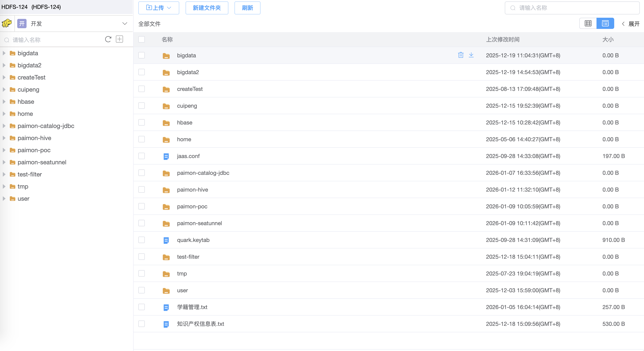Click the download icon on the bigdata row

point(471,55)
